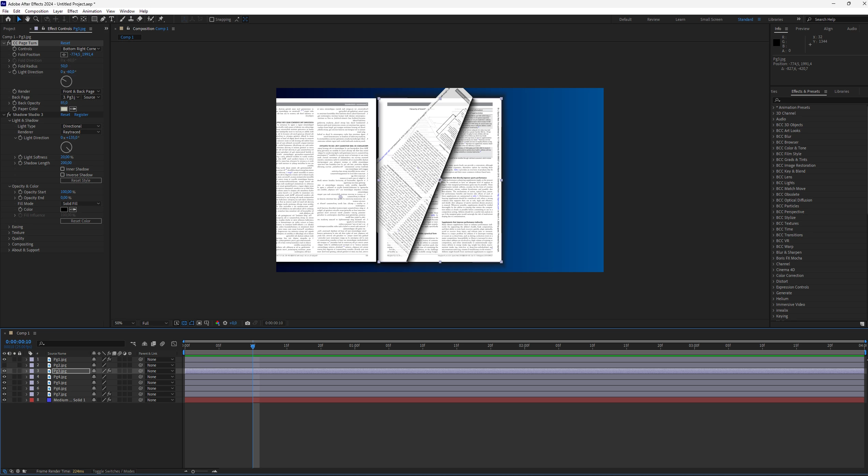Select the Pen tool

103,19
